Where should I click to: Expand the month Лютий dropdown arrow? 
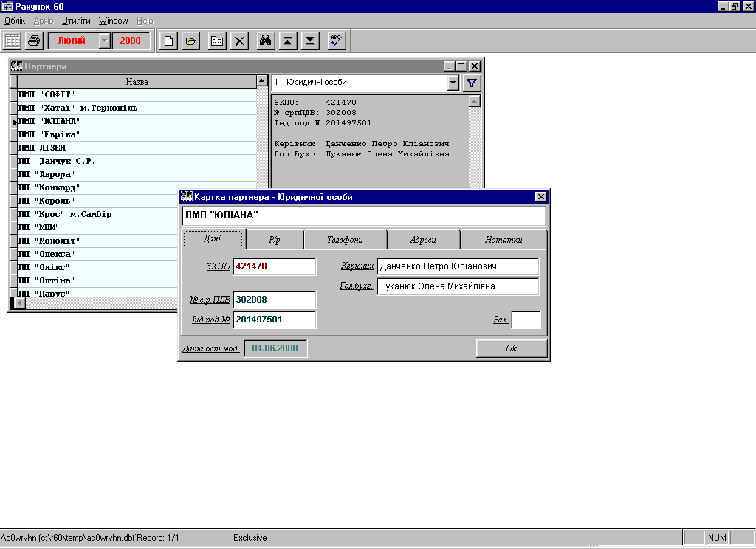pyautogui.click(x=105, y=41)
